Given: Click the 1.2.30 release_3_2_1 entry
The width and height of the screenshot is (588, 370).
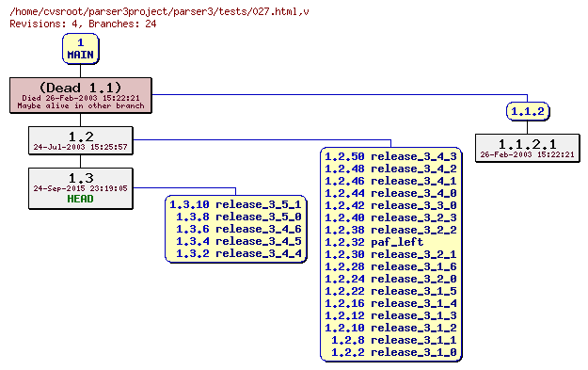Looking at the screenshot, I should coord(390,254).
